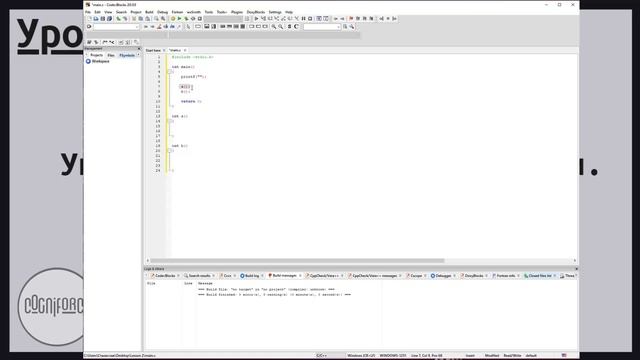Click the New file toolbar icon
This screenshot has width=640, height=360.
[x=89, y=19]
